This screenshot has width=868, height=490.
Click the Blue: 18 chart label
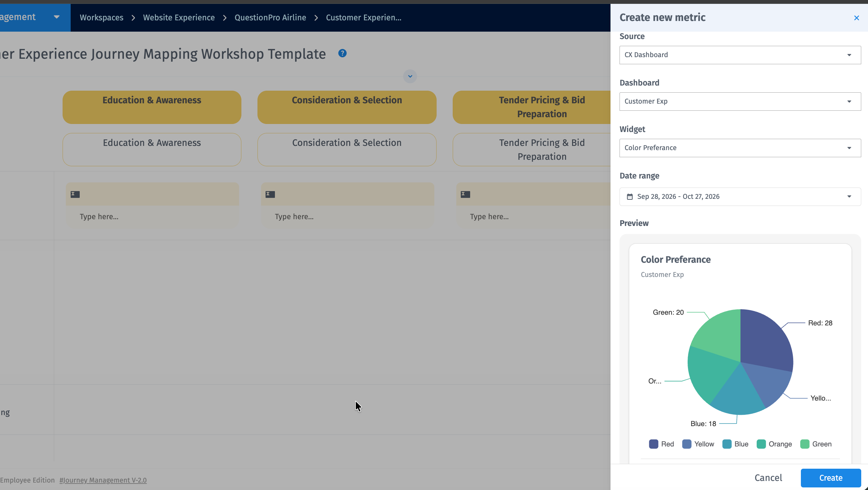(x=703, y=424)
